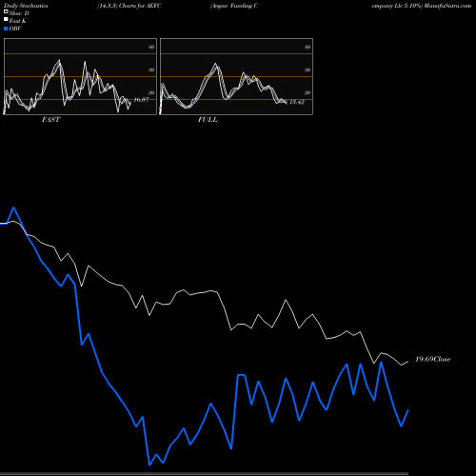476x476 pixels.
Task: Open the FULL stochastic chart panel
Action: coord(236,76)
